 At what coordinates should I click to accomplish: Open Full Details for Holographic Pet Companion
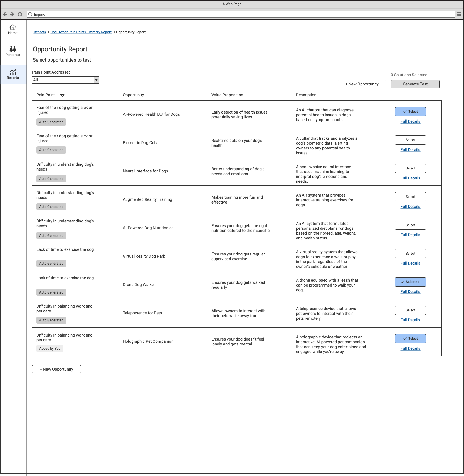point(410,348)
